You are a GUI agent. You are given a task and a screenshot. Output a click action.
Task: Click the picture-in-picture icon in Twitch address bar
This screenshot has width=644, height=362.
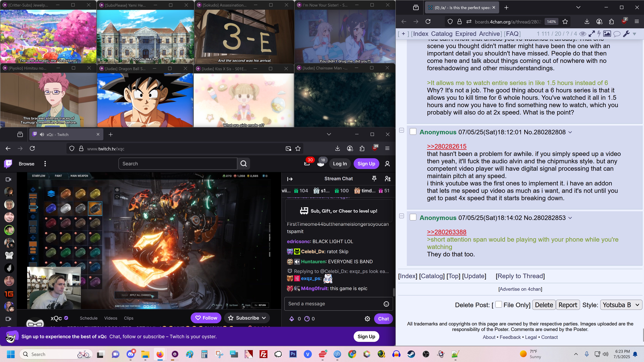click(288, 149)
